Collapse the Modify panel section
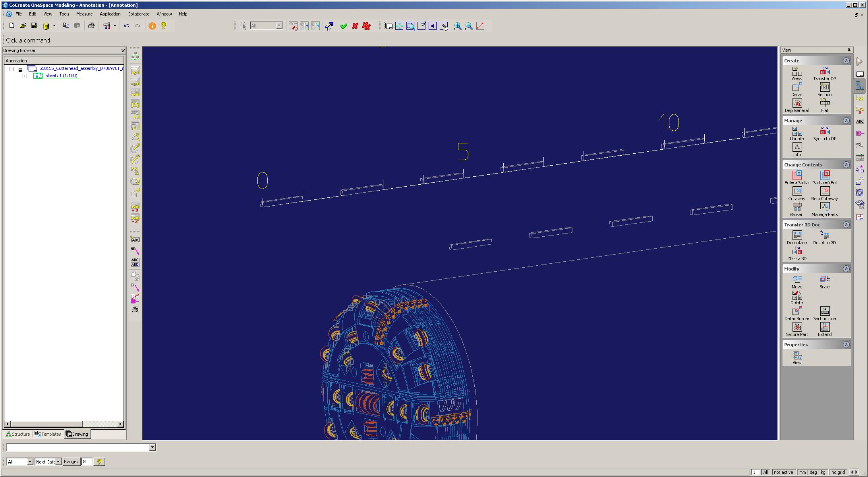The image size is (868, 477). [x=846, y=269]
